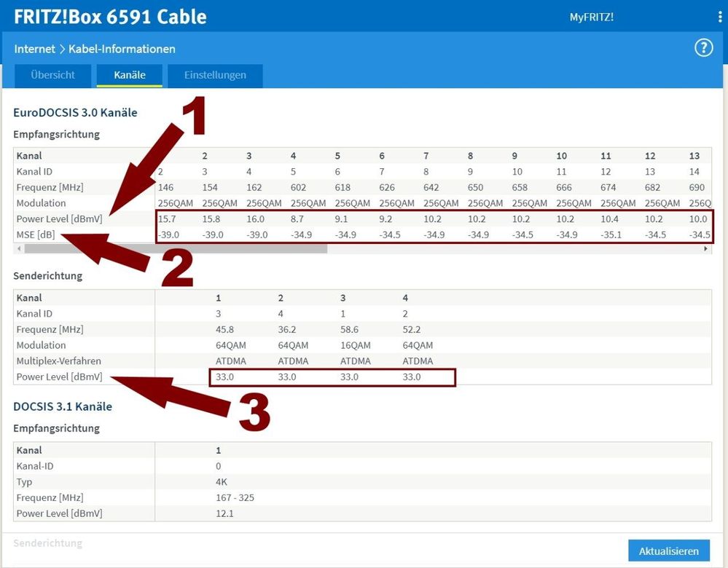Switch to the Übersicht tab
This screenshot has height=568, width=728.
tap(52, 75)
